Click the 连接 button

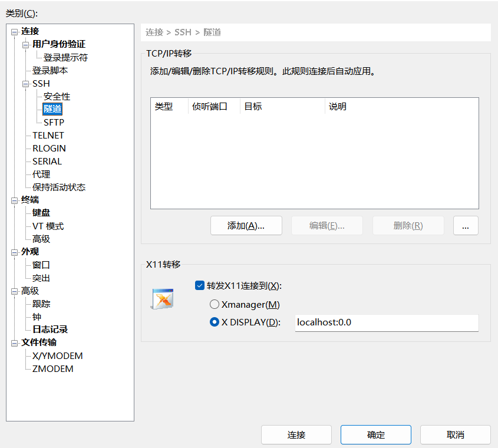(x=296, y=435)
